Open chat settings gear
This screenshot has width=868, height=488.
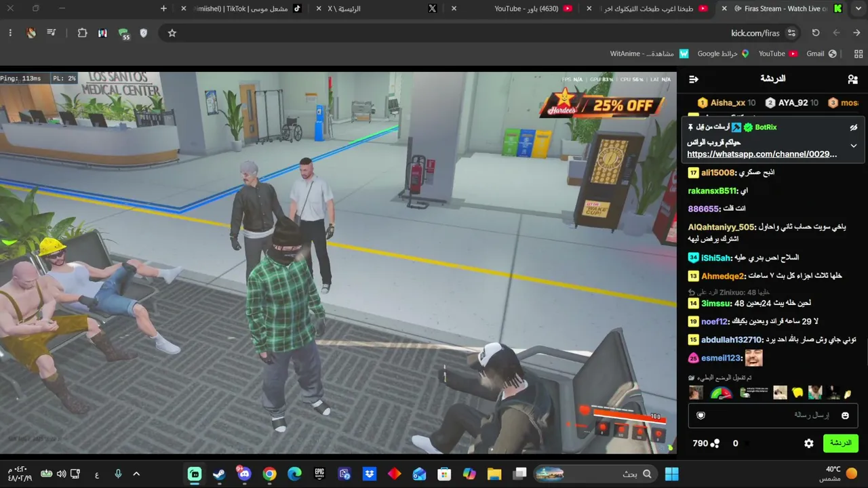click(x=809, y=443)
